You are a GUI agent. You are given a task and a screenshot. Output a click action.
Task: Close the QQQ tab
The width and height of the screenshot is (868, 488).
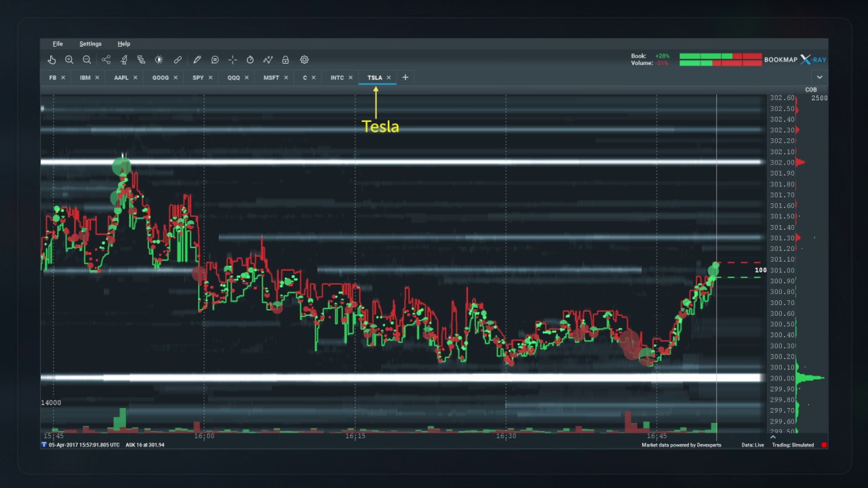point(246,78)
